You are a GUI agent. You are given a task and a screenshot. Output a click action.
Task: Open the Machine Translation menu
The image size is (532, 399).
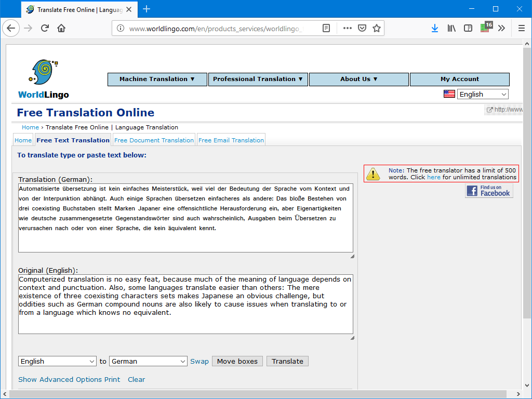point(157,79)
